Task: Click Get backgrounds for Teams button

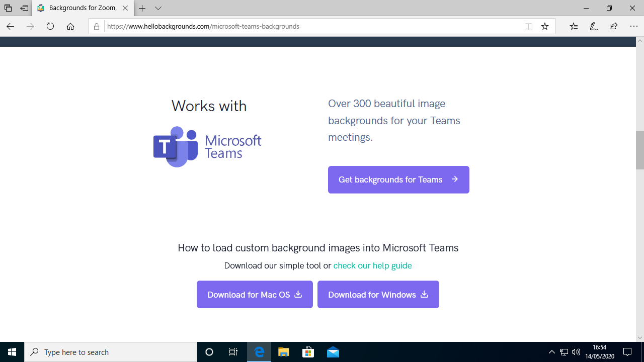Action: [398, 179]
